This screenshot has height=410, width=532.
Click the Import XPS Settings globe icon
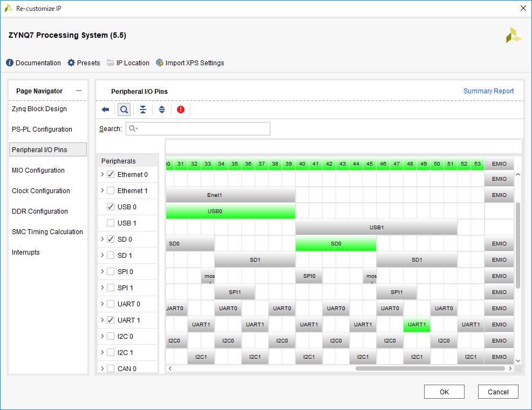tap(160, 63)
